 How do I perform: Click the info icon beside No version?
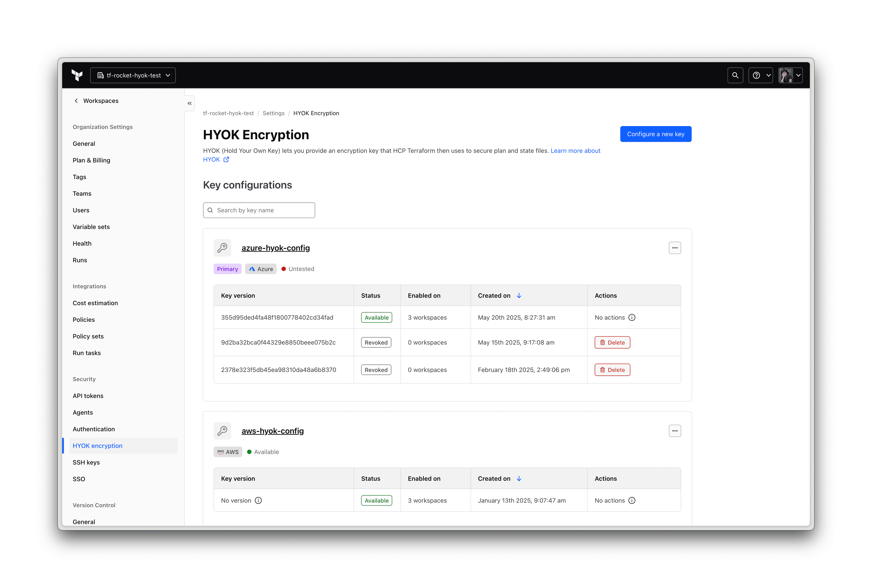pyautogui.click(x=259, y=500)
